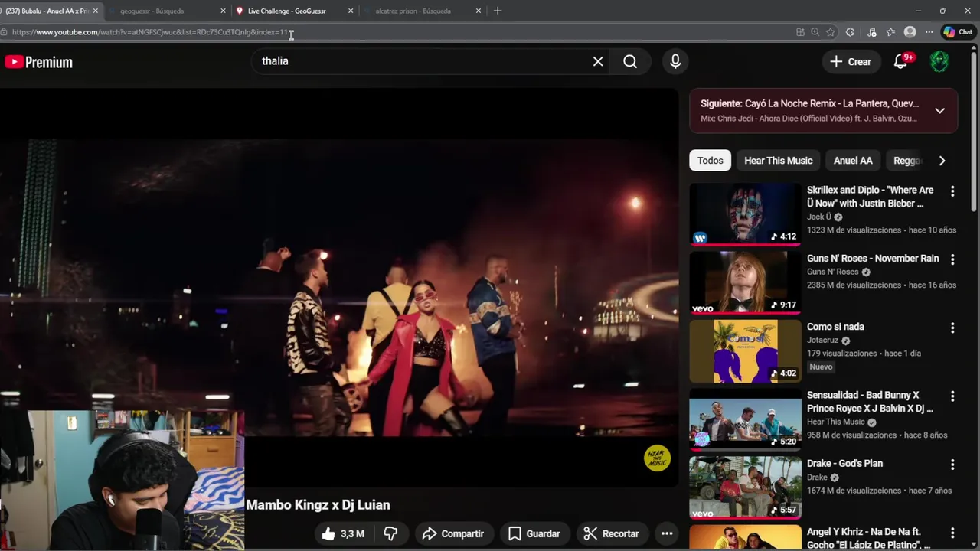Image resolution: width=980 pixels, height=551 pixels.
Task: Open a new browser tab
Action: pos(498,11)
